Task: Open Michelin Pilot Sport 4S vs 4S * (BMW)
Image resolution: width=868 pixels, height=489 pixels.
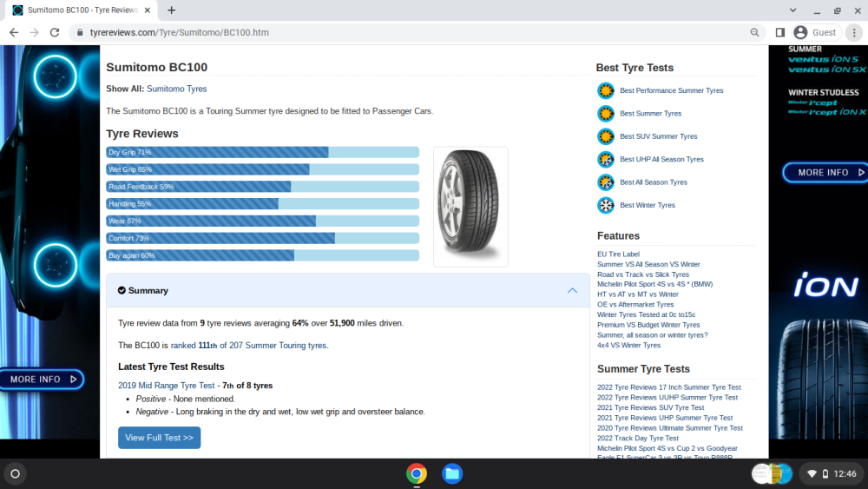Action: pos(654,284)
